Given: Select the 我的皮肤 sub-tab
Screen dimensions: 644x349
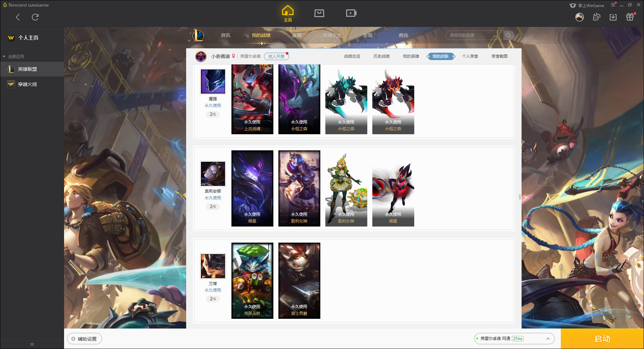Looking at the screenshot, I should click(x=441, y=56).
